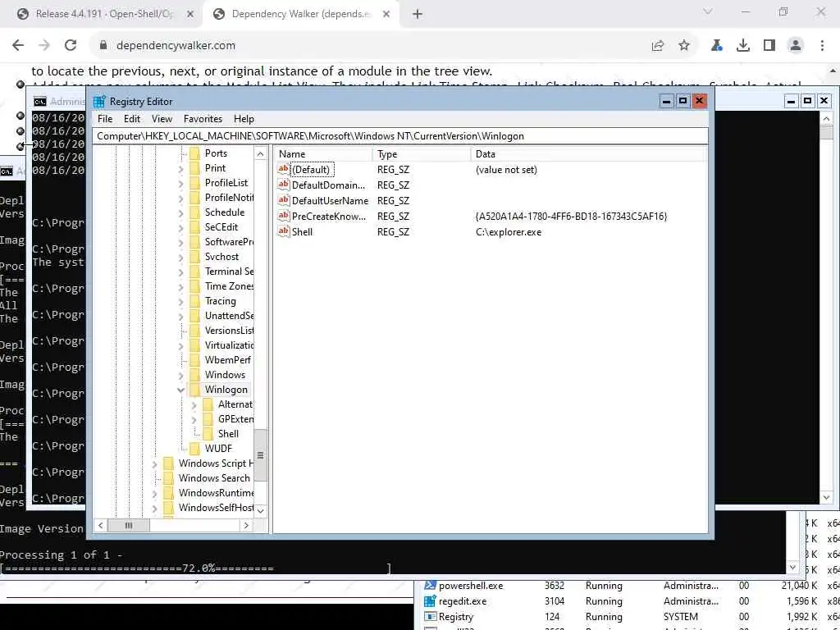
Task: Click the string icon next to Shell value
Action: (x=283, y=231)
